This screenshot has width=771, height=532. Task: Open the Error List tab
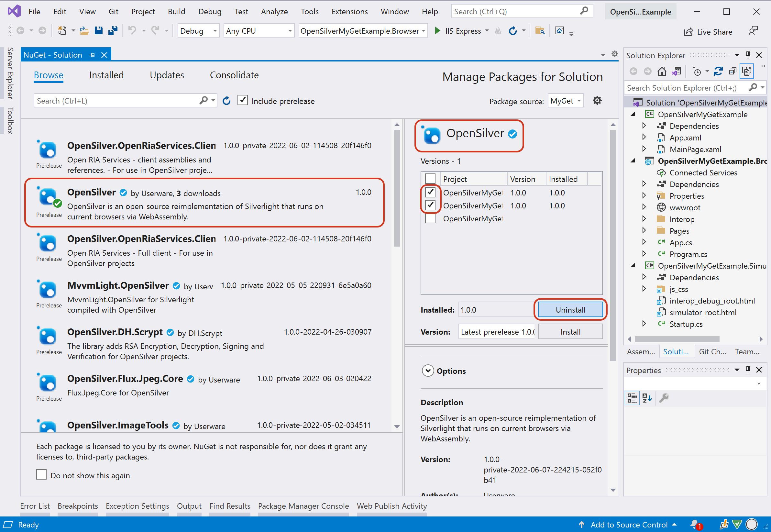point(35,506)
